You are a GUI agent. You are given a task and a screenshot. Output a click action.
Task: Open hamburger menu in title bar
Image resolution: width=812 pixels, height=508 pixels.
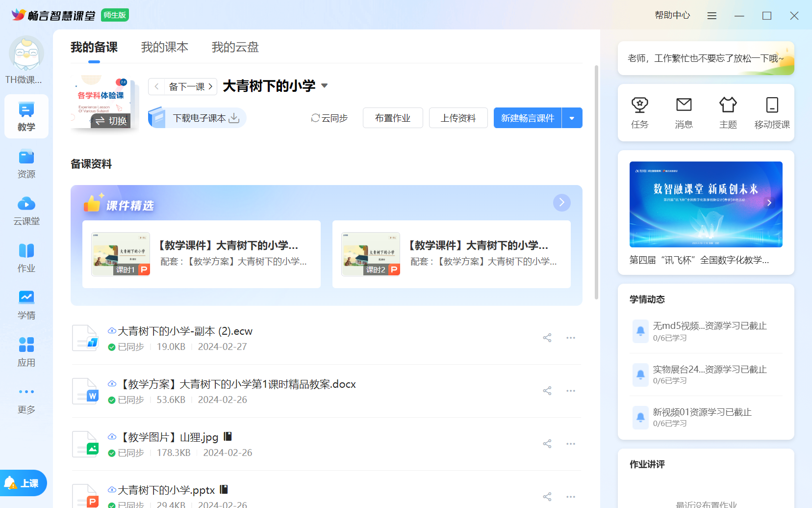coord(712,16)
